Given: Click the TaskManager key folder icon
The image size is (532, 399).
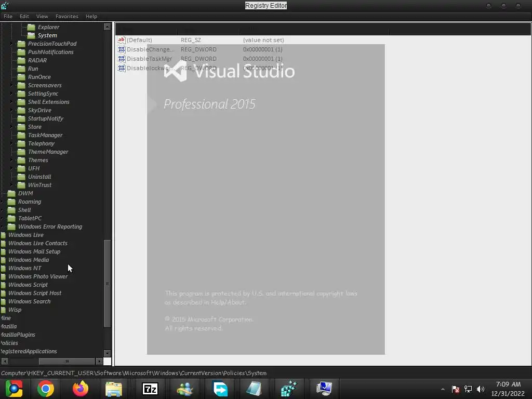Looking at the screenshot, I should (21, 135).
